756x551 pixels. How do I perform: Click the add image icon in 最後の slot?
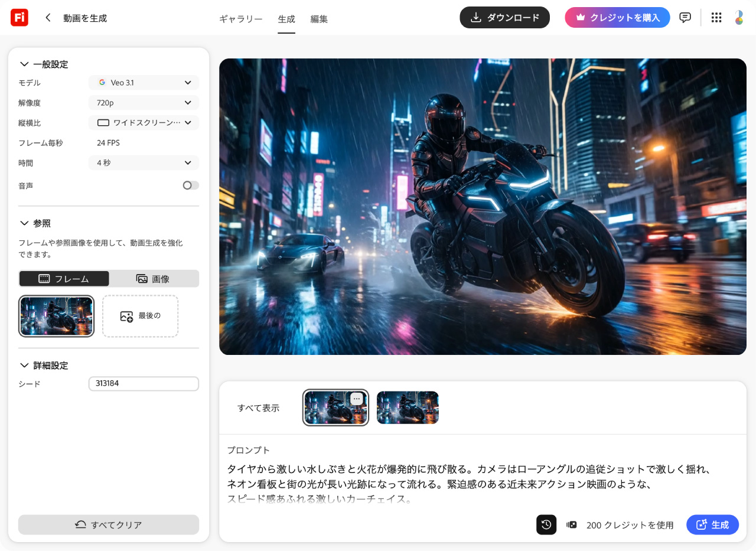click(126, 317)
